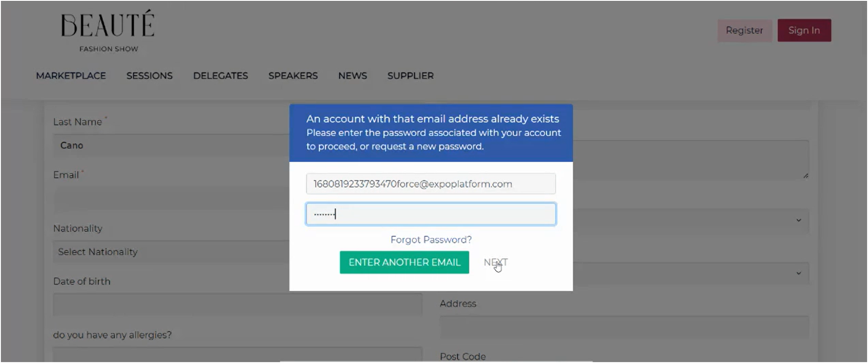Select the Supplier menu item
Screen dimensions: 868x363
point(410,76)
